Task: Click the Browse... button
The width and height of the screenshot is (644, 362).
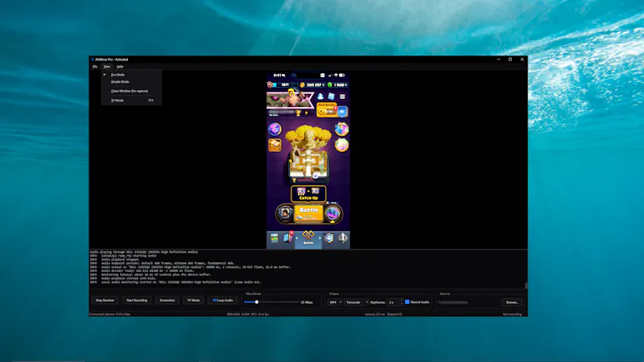Action: click(512, 302)
